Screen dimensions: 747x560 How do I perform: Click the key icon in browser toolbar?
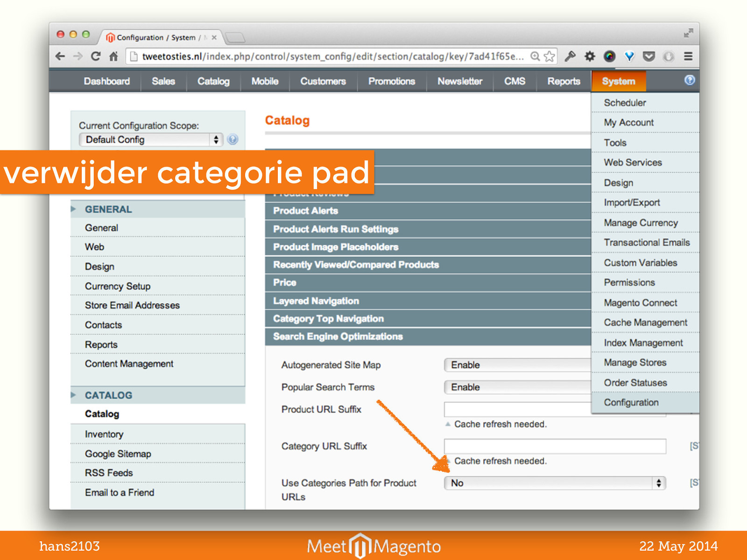click(570, 56)
